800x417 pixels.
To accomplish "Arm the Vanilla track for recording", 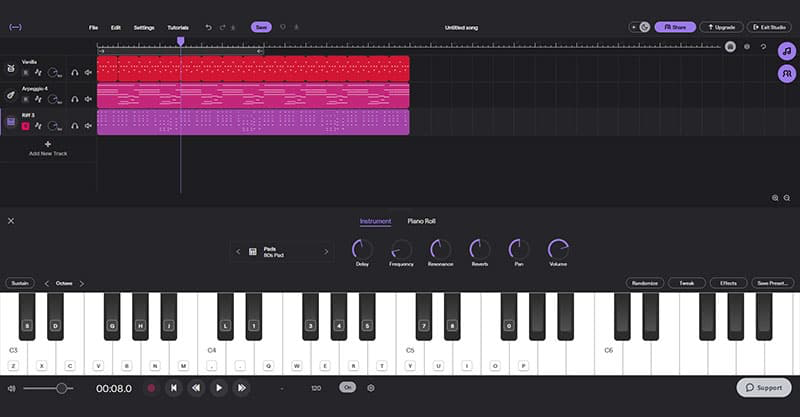I will pos(26,72).
